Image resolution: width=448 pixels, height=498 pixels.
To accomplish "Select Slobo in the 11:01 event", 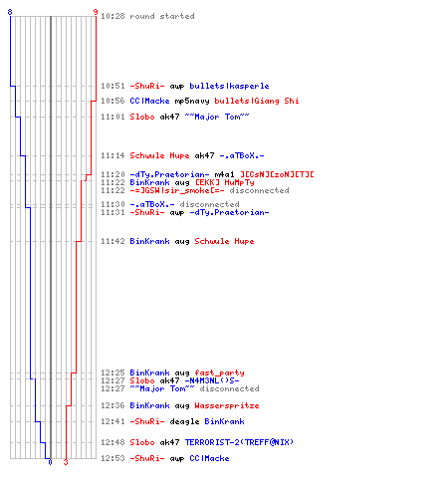I will coord(142,117).
